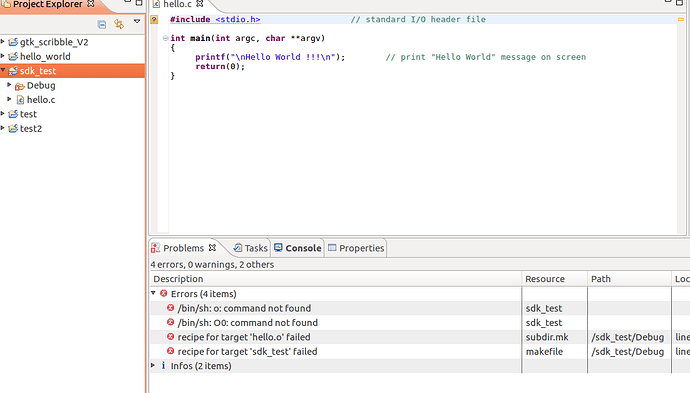This screenshot has width=690, height=393.
Task: Close the Project Explorer view tab
Action: (91, 4)
